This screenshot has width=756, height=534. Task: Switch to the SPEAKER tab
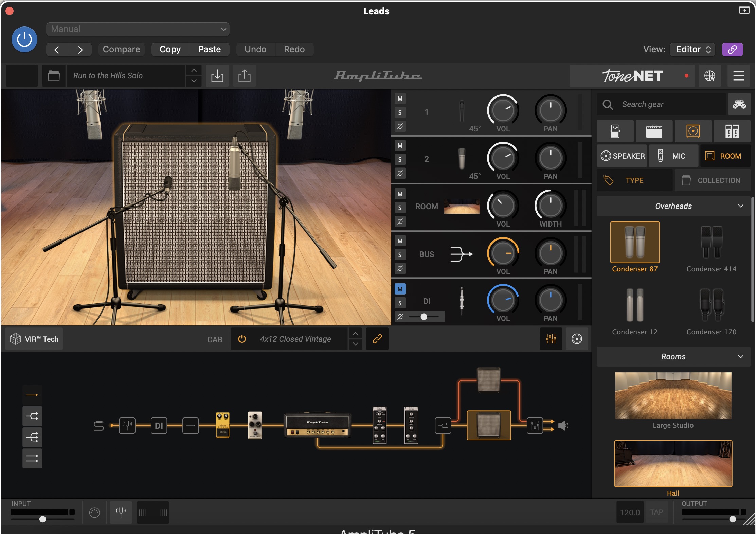point(622,156)
